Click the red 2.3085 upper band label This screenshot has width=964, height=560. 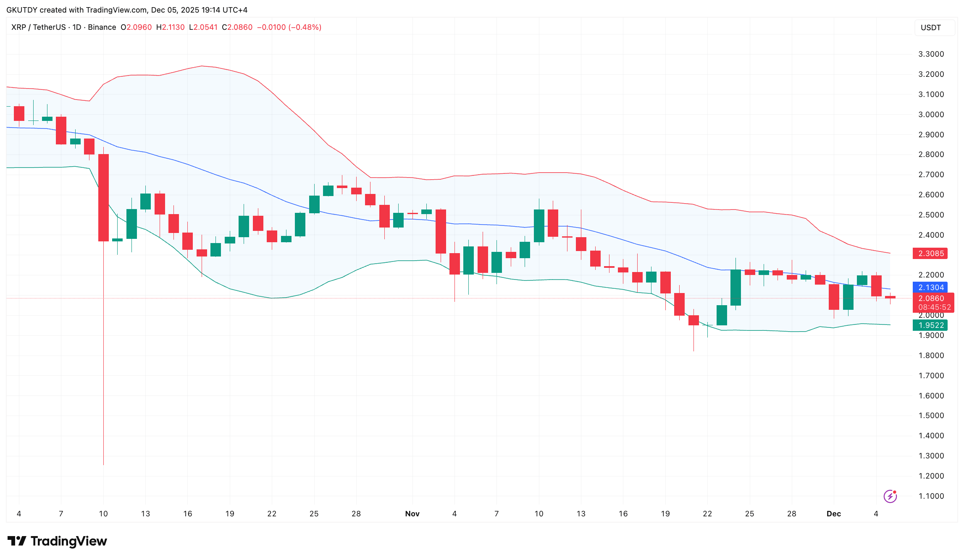point(930,254)
